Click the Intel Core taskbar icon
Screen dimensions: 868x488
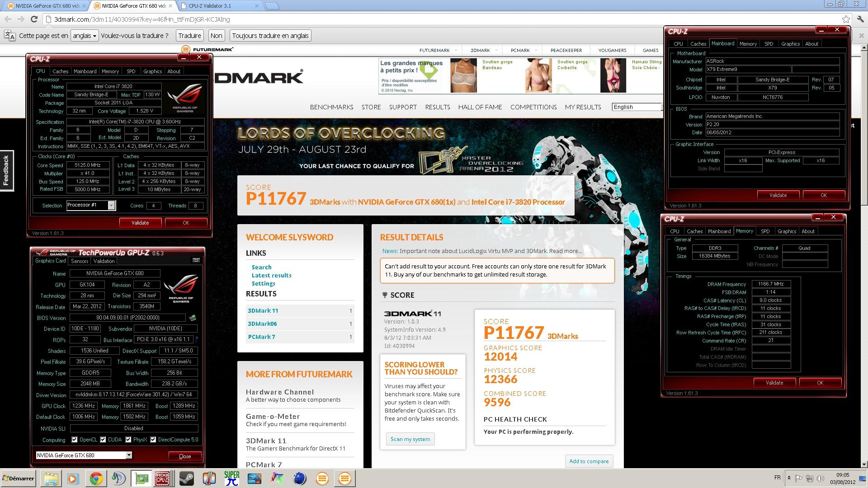tap(255, 479)
